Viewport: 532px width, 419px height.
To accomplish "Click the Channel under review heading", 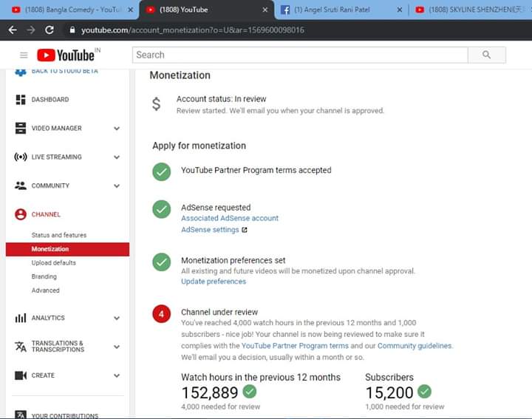I will coord(219,312).
